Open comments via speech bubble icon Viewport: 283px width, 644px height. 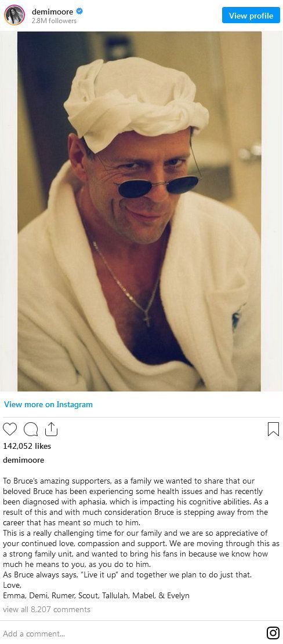(x=30, y=429)
